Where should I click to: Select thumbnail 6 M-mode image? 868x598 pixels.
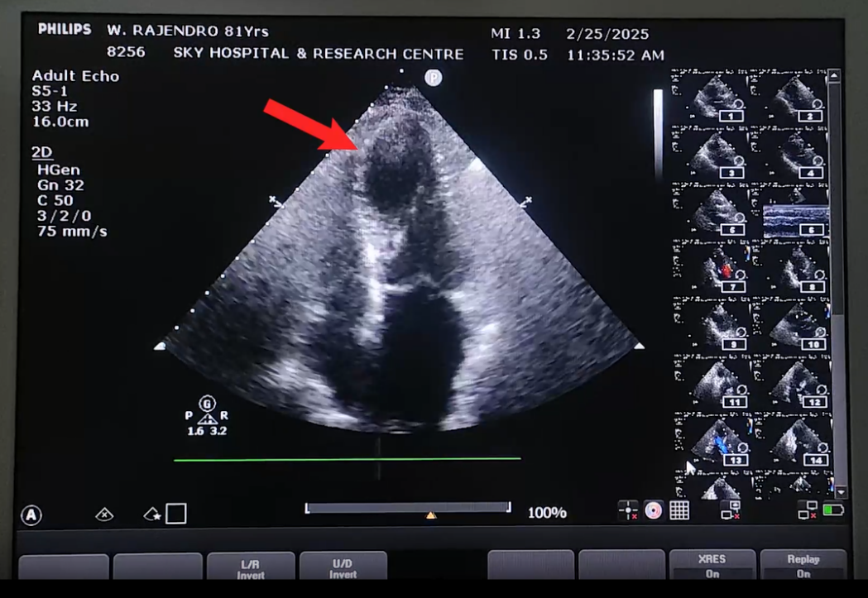coord(795,217)
